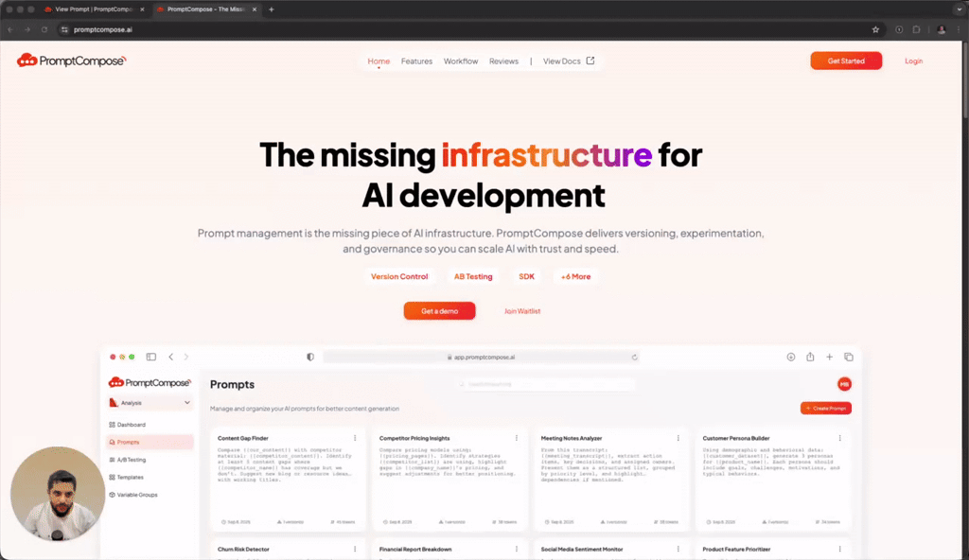Select Prompts in app preview sidebar
Screen dimensions: 969x560
pos(150,442)
